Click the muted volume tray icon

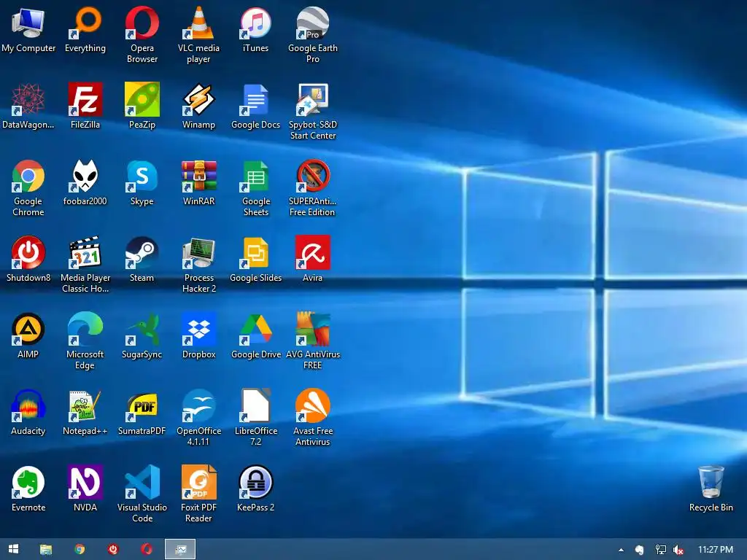pyautogui.click(x=678, y=550)
